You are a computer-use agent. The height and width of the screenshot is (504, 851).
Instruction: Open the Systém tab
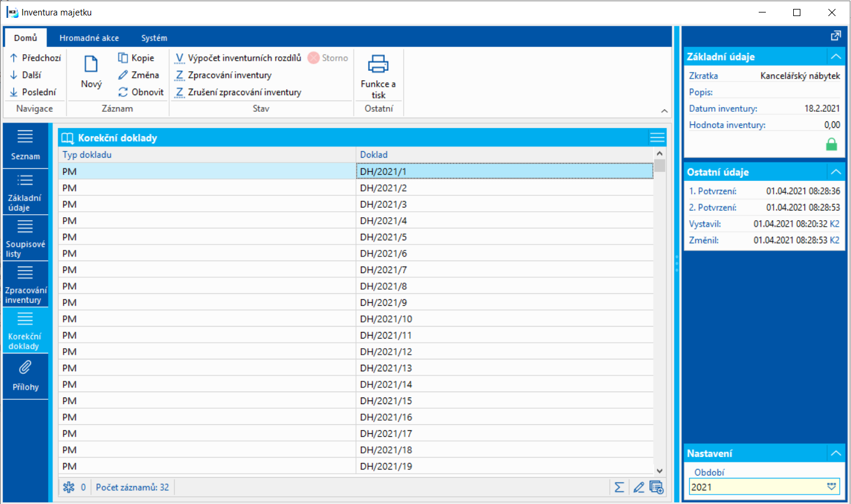coord(154,37)
